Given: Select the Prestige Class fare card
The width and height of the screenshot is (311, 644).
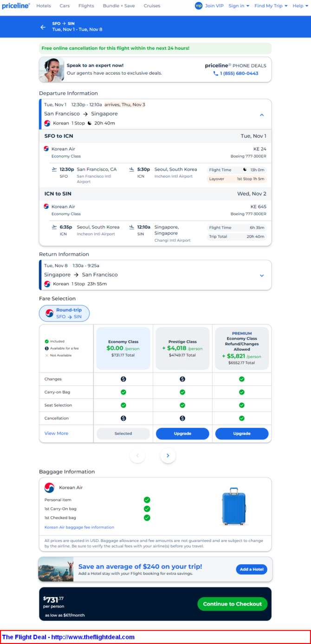Looking at the screenshot, I should [182, 348].
